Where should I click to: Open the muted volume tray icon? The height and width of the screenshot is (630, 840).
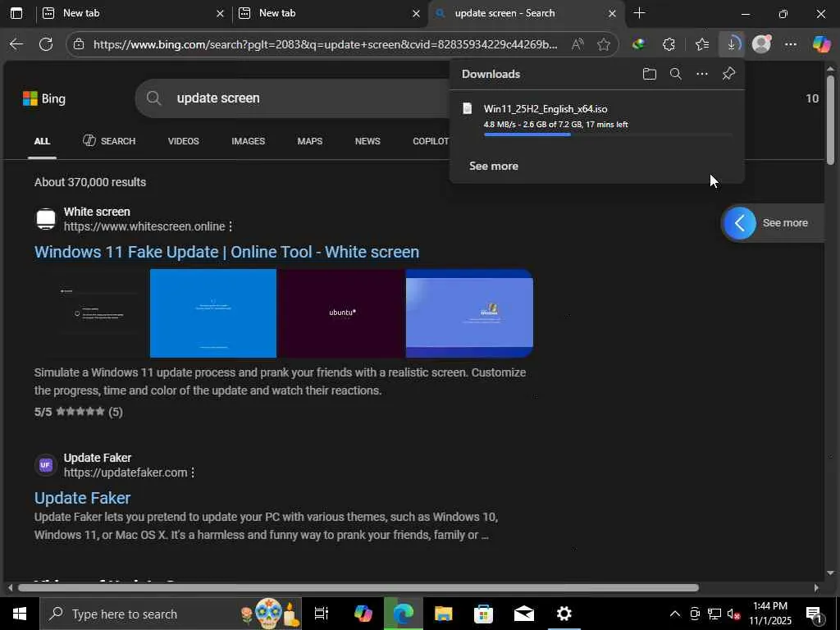[x=733, y=614]
